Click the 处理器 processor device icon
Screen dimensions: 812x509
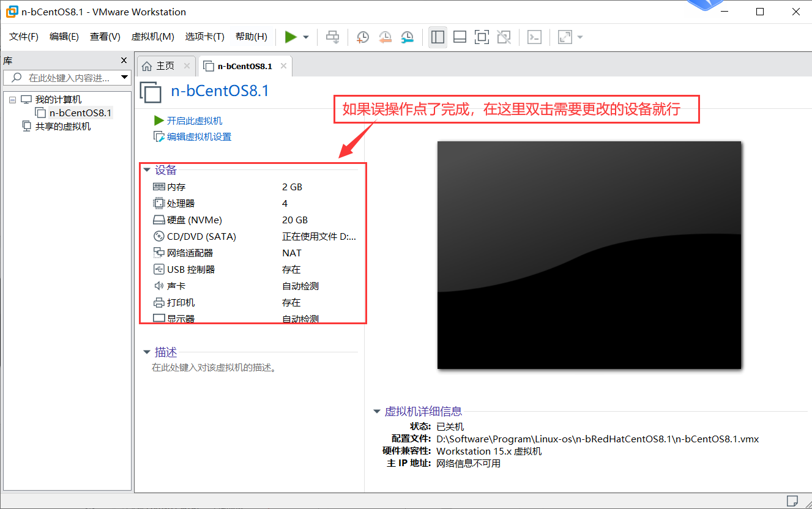[158, 203]
